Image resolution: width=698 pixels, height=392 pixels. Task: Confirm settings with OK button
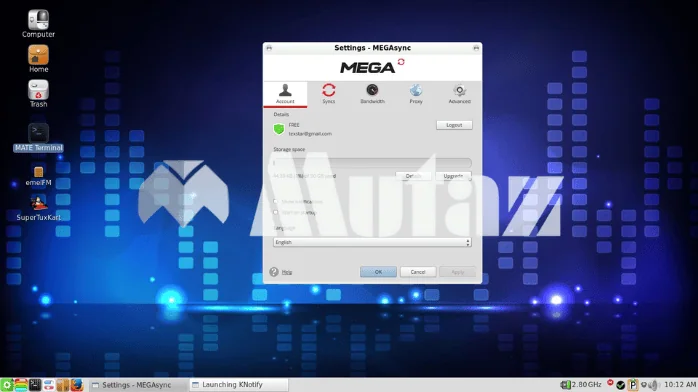[378, 272]
